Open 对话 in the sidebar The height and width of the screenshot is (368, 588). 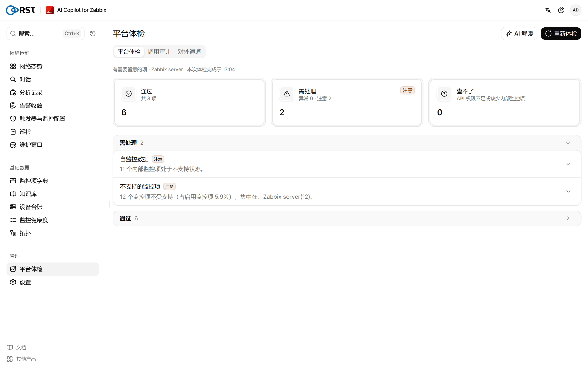click(x=53, y=79)
